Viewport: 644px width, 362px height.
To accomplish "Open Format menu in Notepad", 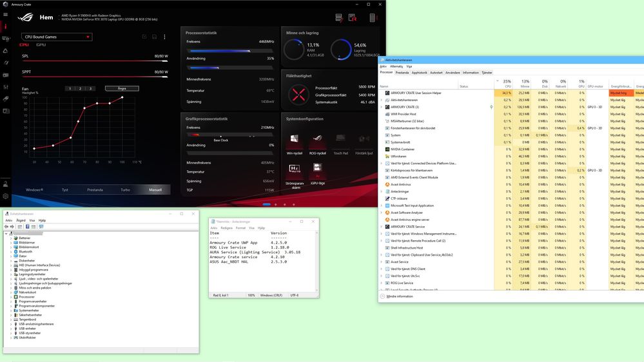I will click(x=240, y=228).
